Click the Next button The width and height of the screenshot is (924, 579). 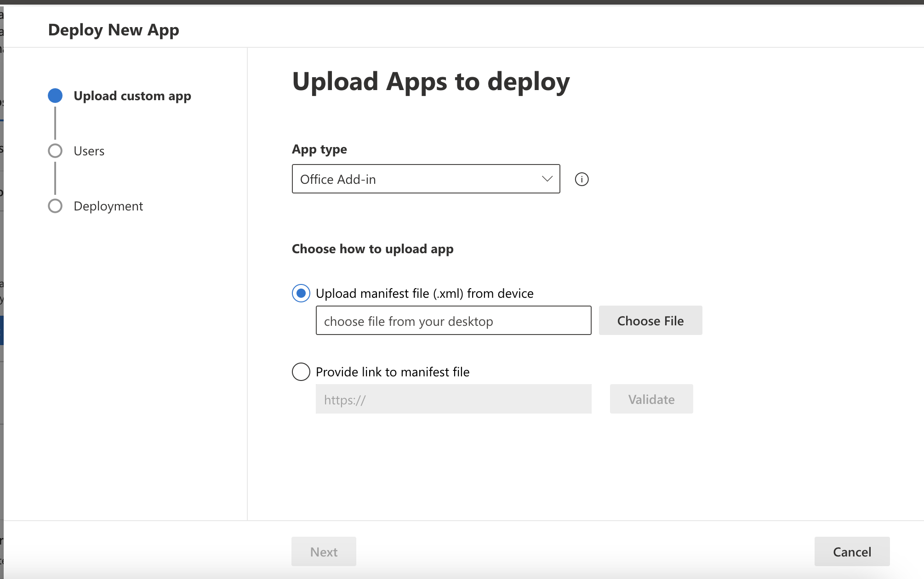point(324,551)
